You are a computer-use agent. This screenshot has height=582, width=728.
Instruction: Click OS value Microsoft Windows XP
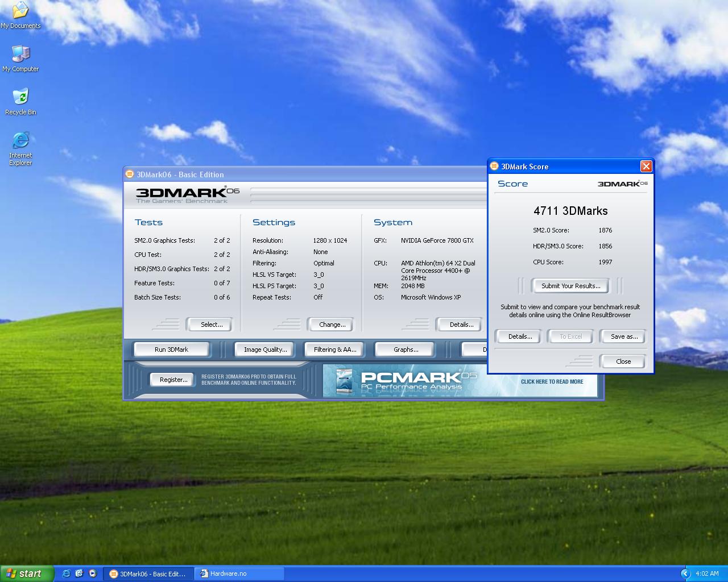coord(431,297)
